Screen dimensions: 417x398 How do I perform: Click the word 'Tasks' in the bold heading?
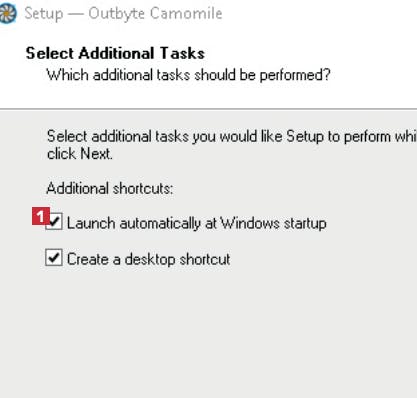[x=182, y=53]
